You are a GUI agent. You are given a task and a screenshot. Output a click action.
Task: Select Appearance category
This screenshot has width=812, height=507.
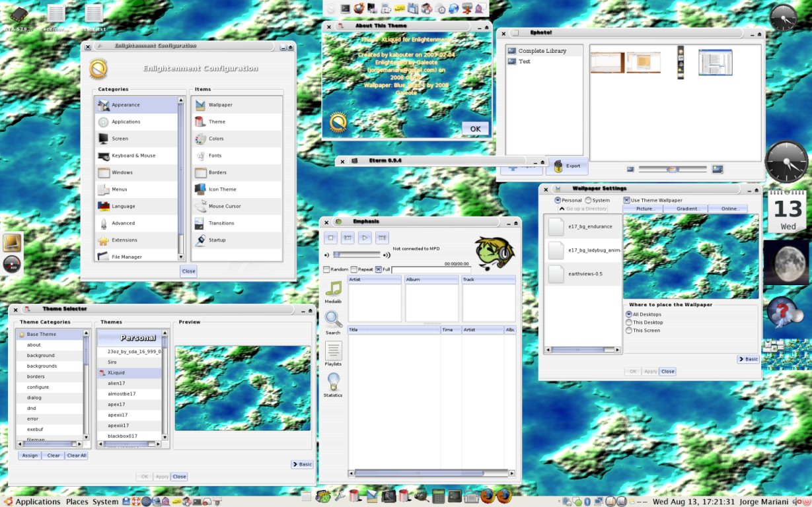click(137, 105)
